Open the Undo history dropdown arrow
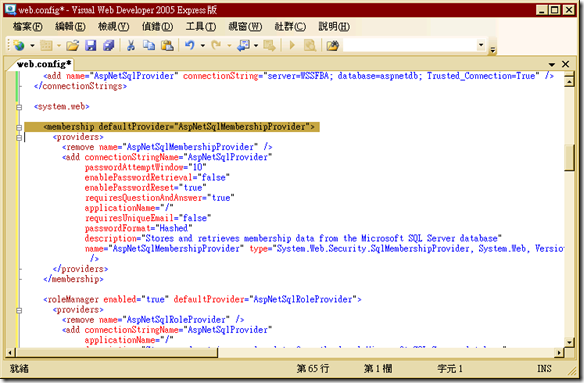Image resolution: width=584 pixels, height=383 pixels. point(203,45)
